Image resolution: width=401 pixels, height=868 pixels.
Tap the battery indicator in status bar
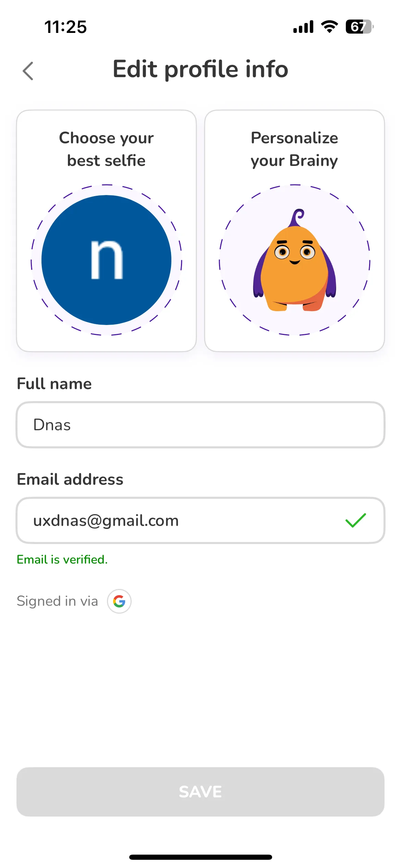click(x=359, y=27)
